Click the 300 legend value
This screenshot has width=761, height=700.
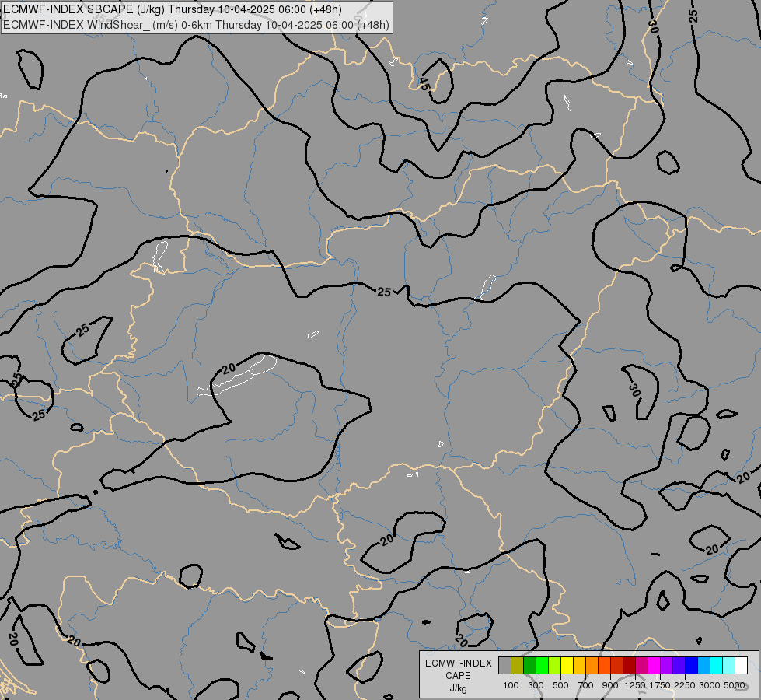point(536,685)
